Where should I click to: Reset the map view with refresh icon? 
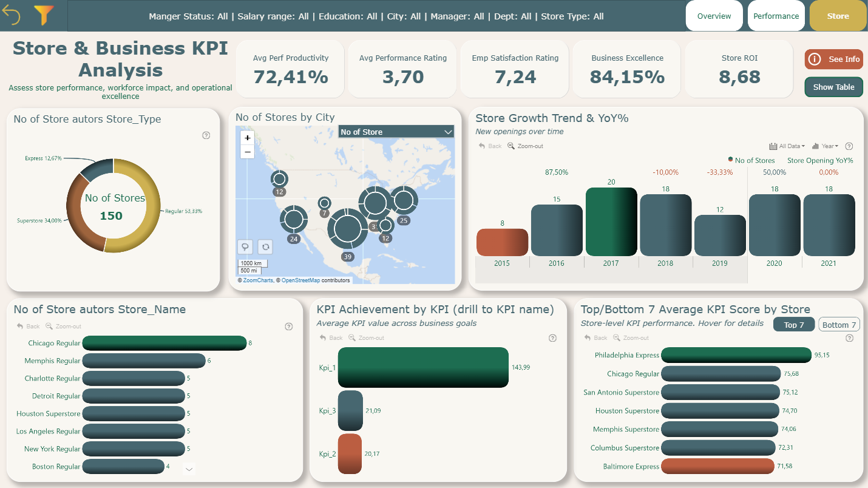[265, 246]
